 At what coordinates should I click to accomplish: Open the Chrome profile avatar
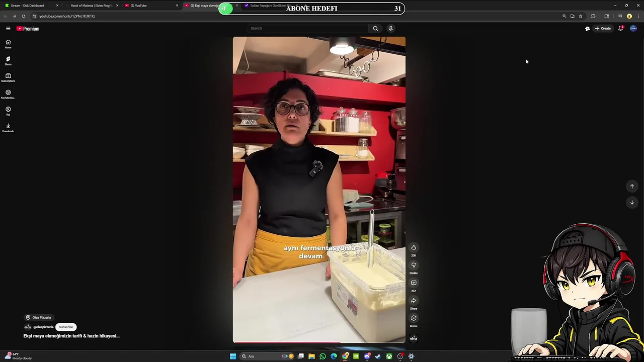click(x=629, y=16)
